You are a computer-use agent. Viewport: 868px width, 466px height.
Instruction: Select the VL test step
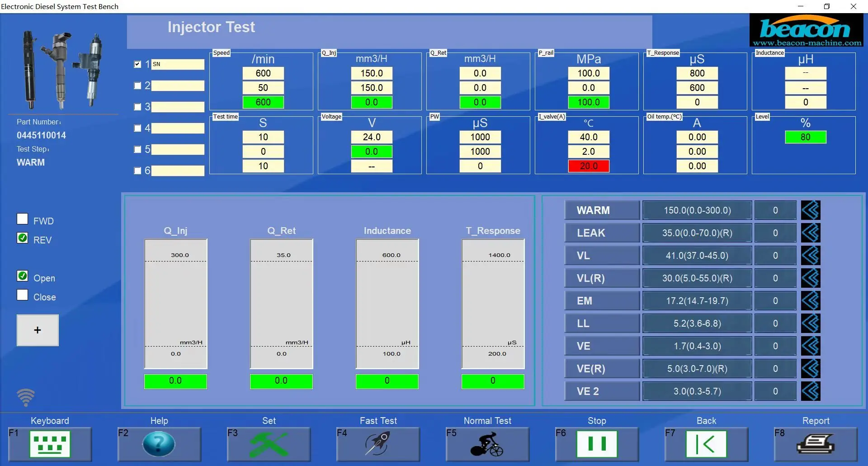click(x=602, y=256)
